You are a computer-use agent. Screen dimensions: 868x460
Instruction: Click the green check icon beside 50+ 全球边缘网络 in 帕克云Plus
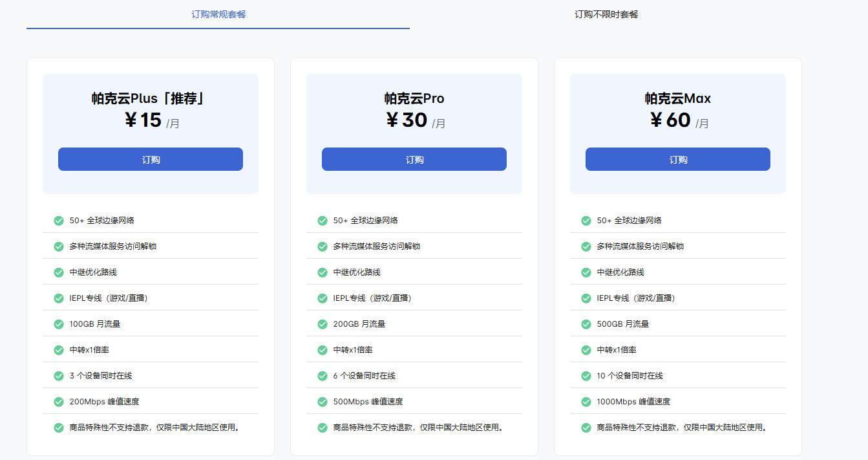pos(58,220)
